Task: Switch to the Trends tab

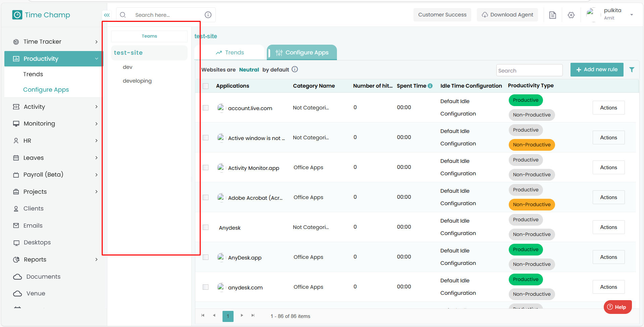Action: [230, 53]
